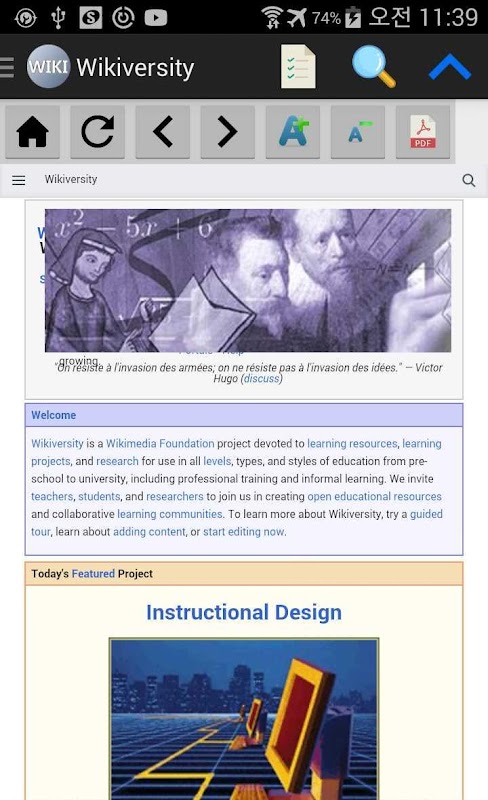This screenshot has height=800, width=488.
Task: Open 'Instructional Design' project title
Action: pos(244,612)
